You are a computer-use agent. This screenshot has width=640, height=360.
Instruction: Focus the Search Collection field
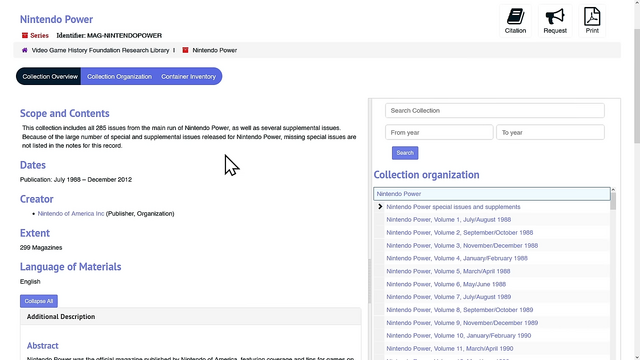click(495, 111)
